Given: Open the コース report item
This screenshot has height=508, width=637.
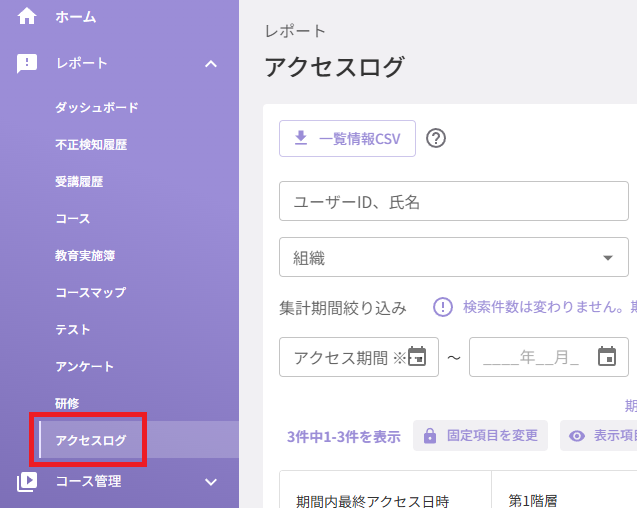Looking at the screenshot, I should pyautogui.click(x=73, y=219).
